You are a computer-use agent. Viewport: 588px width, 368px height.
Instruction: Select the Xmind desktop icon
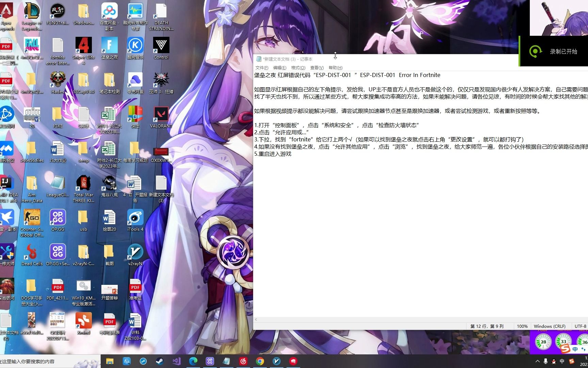click(x=83, y=324)
